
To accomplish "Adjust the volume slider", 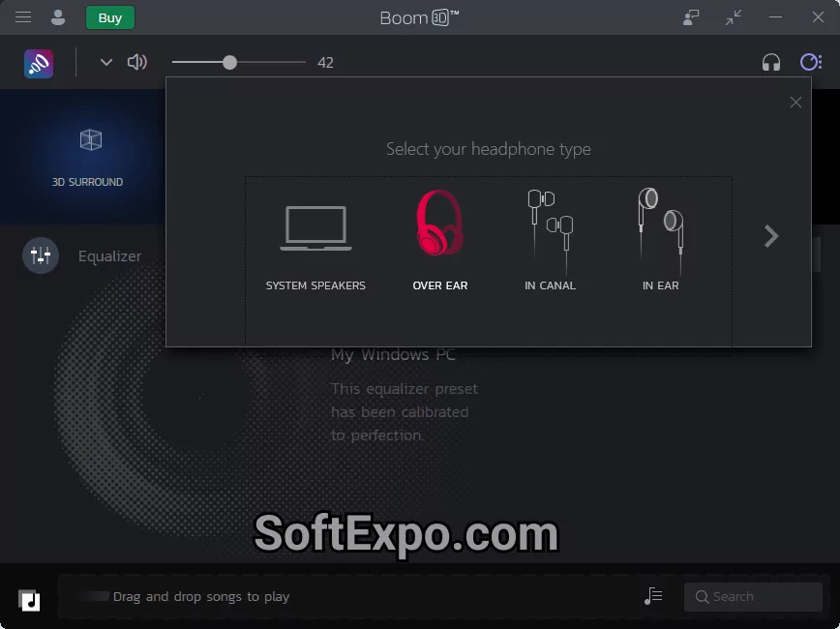I will tap(231, 62).
